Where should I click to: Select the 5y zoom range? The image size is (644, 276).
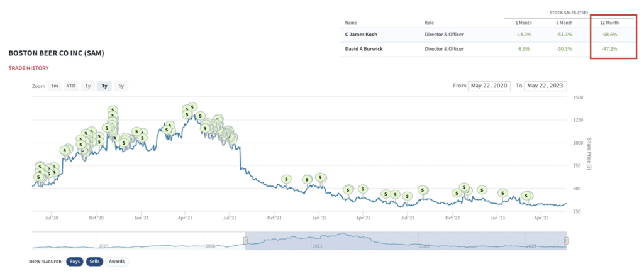click(121, 86)
